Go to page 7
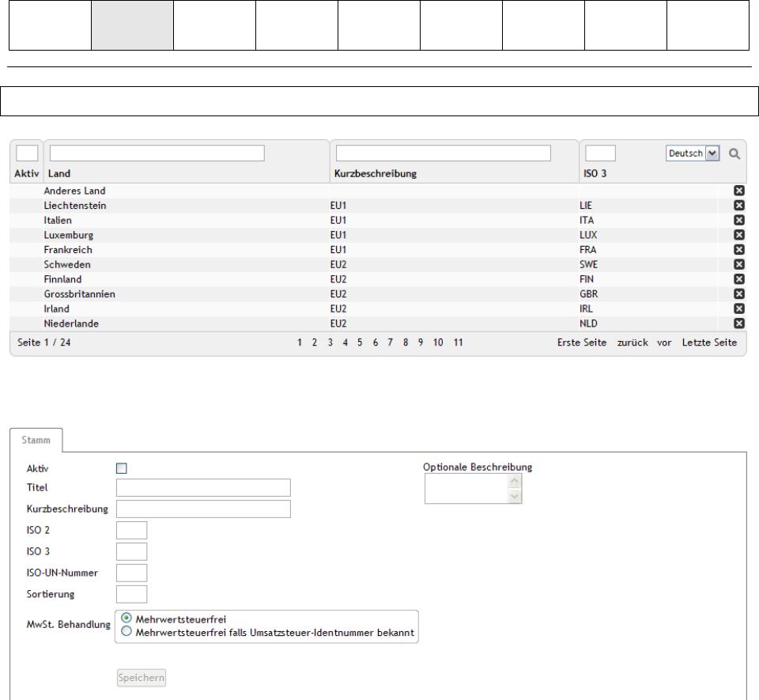 coord(390,342)
